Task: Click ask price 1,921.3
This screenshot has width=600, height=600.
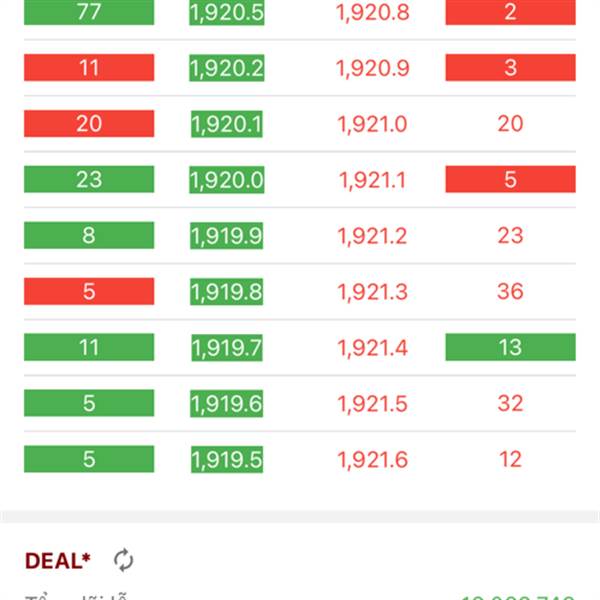Action: 372,291
